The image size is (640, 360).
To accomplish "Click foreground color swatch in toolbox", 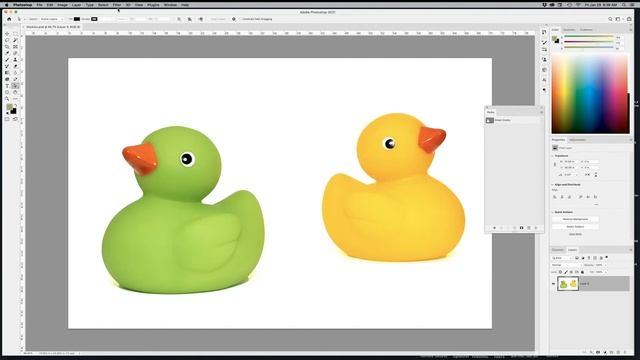I will (x=9, y=108).
